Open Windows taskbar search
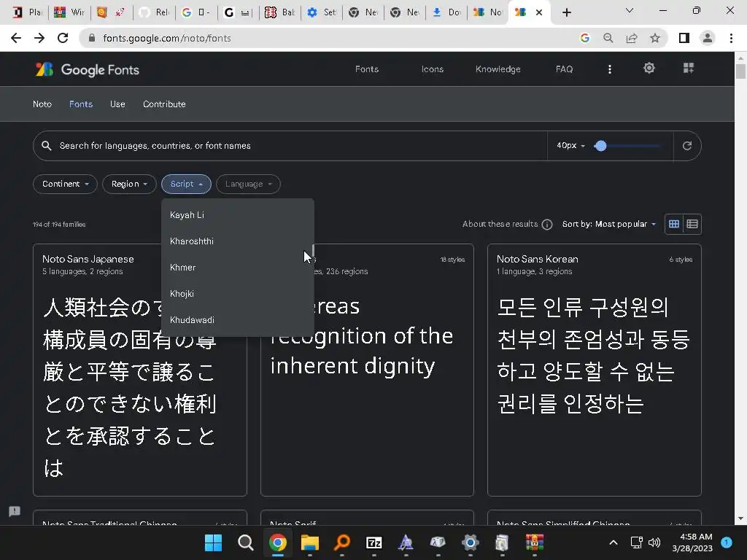The width and height of the screenshot is (747, 560). (245, 542)
